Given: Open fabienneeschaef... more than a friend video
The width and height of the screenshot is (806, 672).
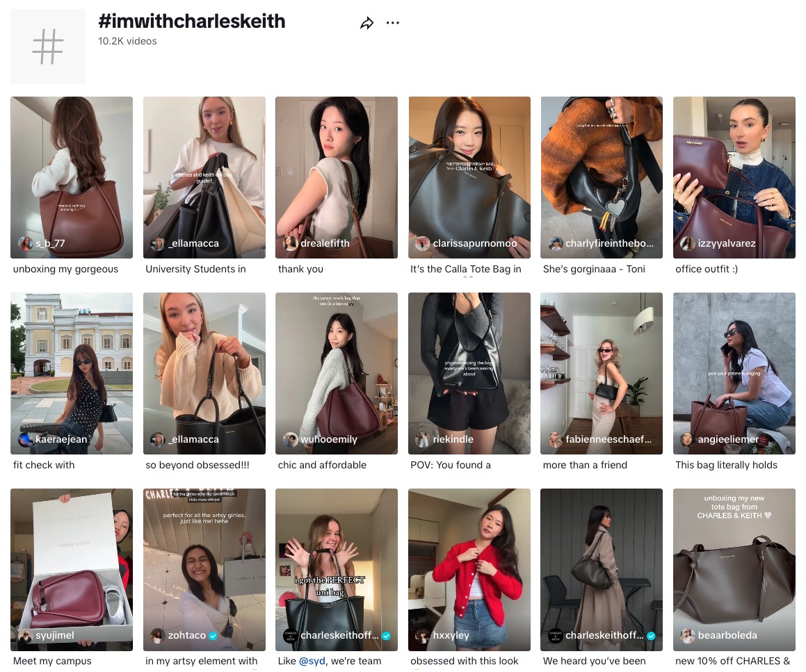Looking at the screenshot, I should (x=602, y=373).
